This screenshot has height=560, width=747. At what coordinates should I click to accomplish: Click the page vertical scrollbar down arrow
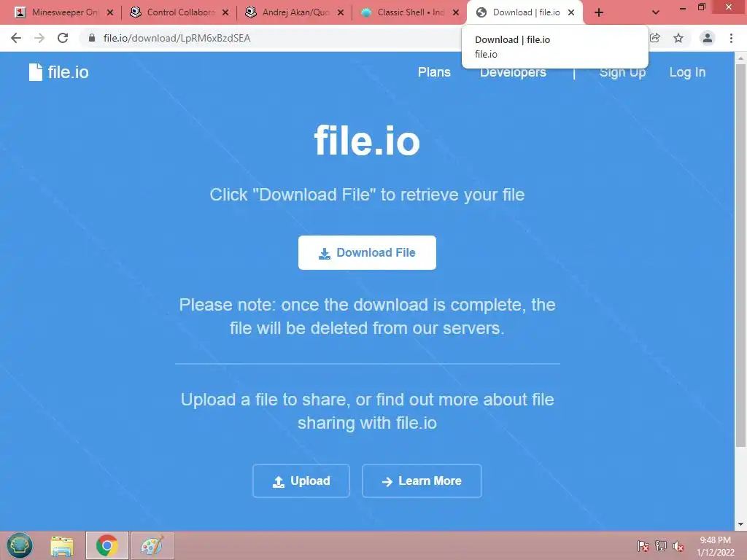740,524
